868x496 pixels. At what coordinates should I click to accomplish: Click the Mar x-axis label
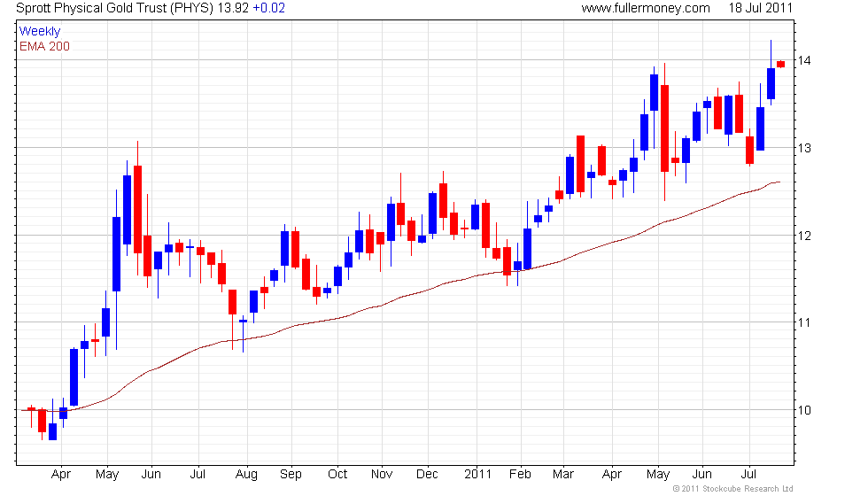pos(563,475)
